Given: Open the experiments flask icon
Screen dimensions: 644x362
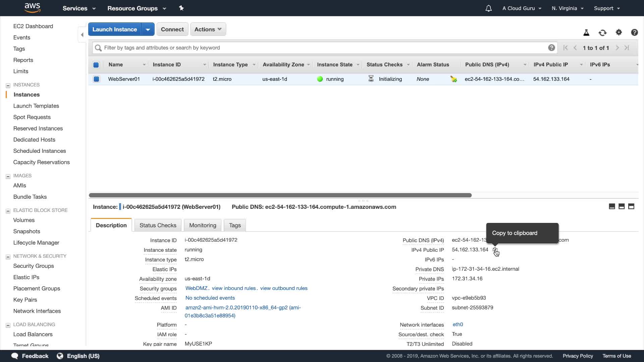Looking at the screenshot, I should [586, 33].
